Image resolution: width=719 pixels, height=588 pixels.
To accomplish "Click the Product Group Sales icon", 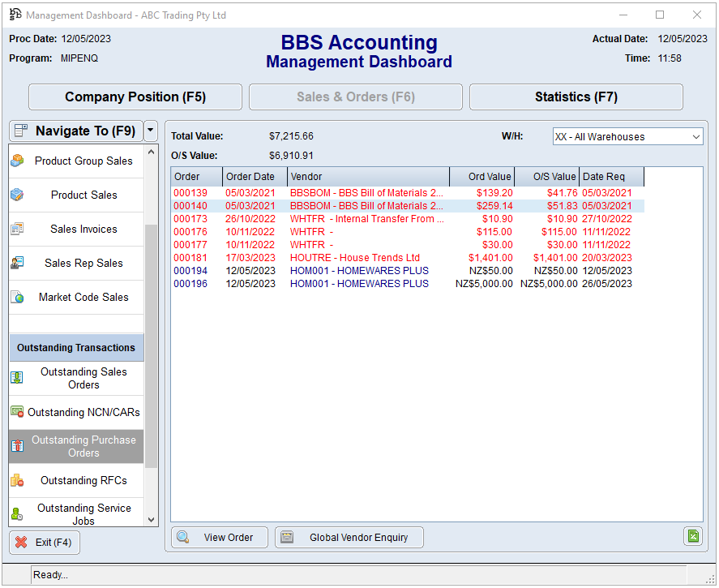I will tap(17, 161).
